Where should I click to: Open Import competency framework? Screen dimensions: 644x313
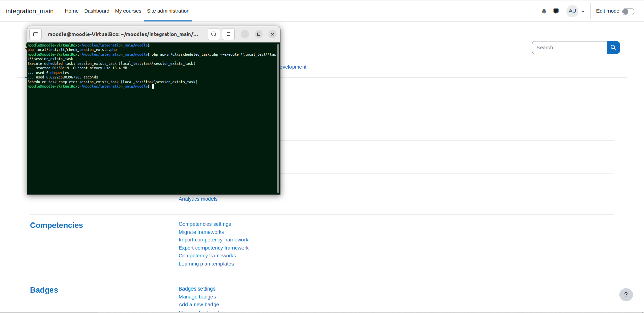(x=214, y=240)
